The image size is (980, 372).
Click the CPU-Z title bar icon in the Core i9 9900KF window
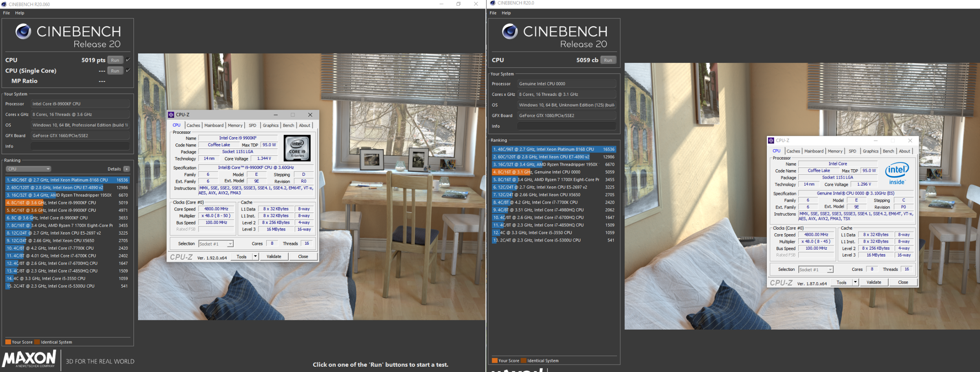[171, 115]
